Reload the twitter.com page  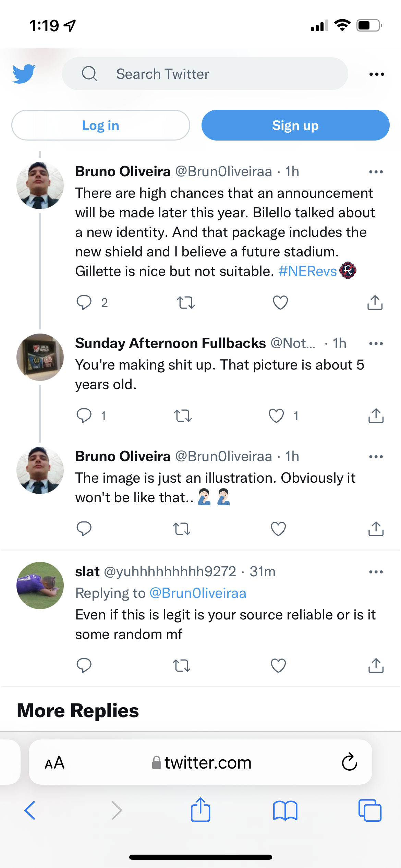pos(349,762)
